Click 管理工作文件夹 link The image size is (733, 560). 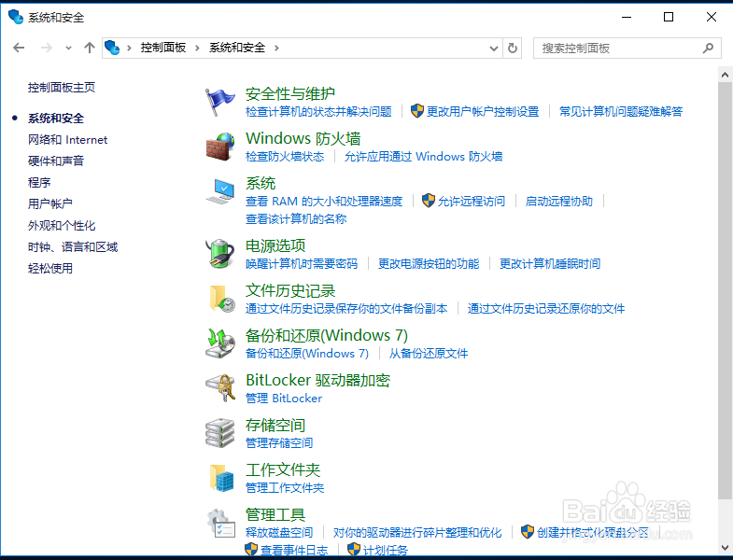click(x=285, y=488)
